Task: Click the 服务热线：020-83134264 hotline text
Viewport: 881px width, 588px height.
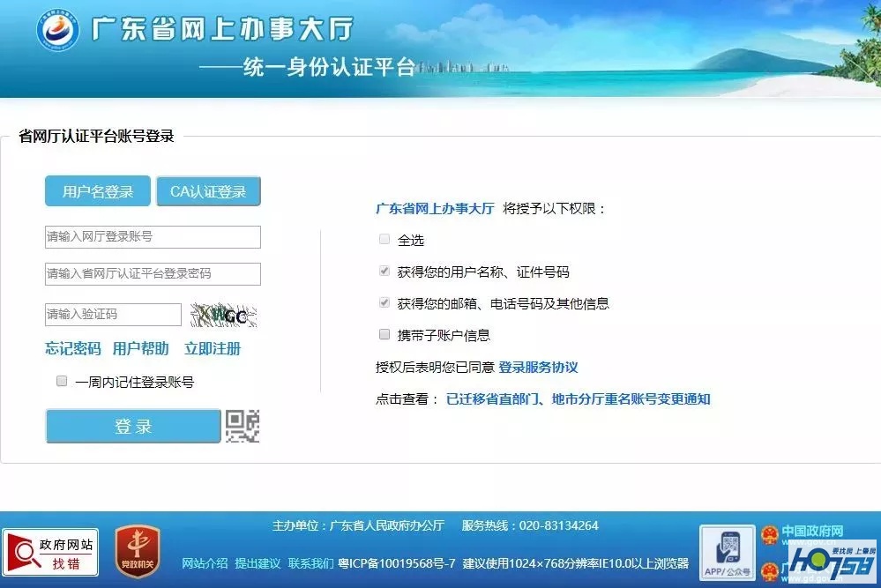Action: pyautogui.click(x=530, y=525)
